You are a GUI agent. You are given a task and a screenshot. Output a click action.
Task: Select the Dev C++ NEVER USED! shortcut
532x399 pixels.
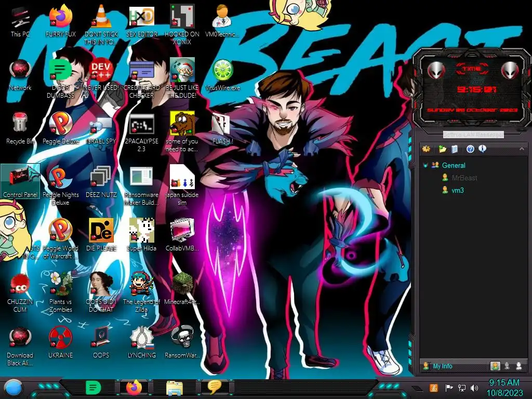pos(101,75)
